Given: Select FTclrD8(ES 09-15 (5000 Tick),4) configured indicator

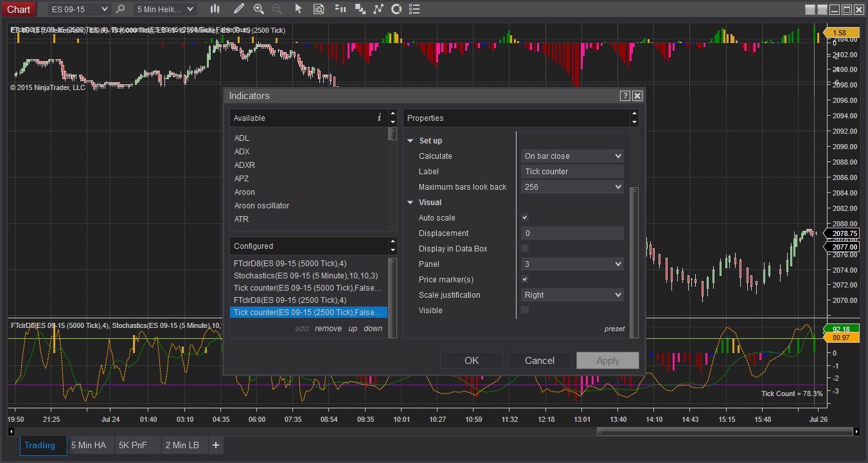Looking at the screenshot, I should tap(309, 264).
